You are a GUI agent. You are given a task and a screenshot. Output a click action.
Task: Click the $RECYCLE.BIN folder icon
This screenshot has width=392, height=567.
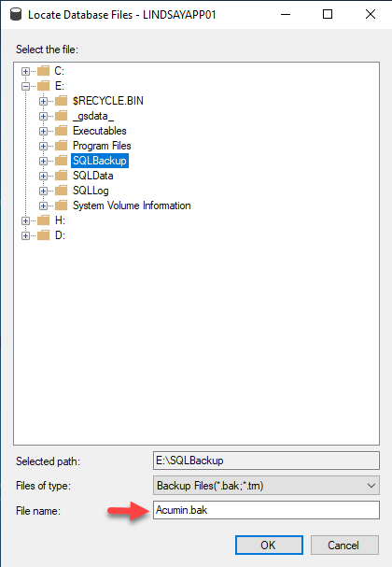(61, 101)
